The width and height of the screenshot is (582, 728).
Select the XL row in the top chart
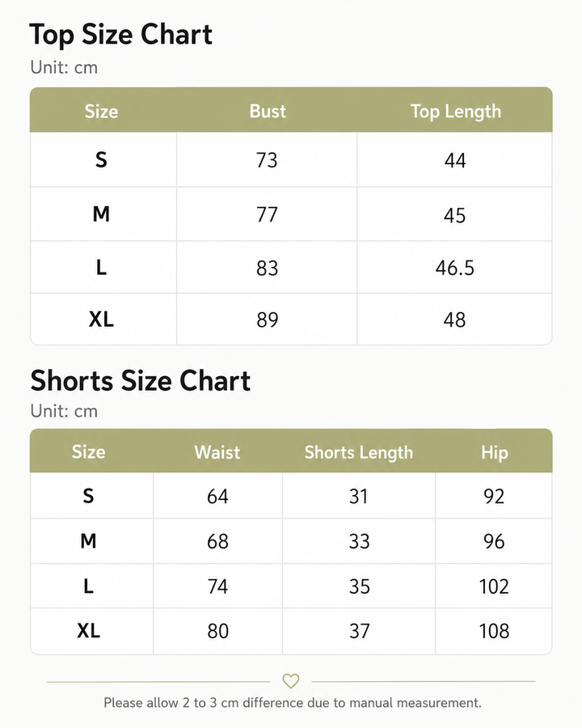coord(291,320)
